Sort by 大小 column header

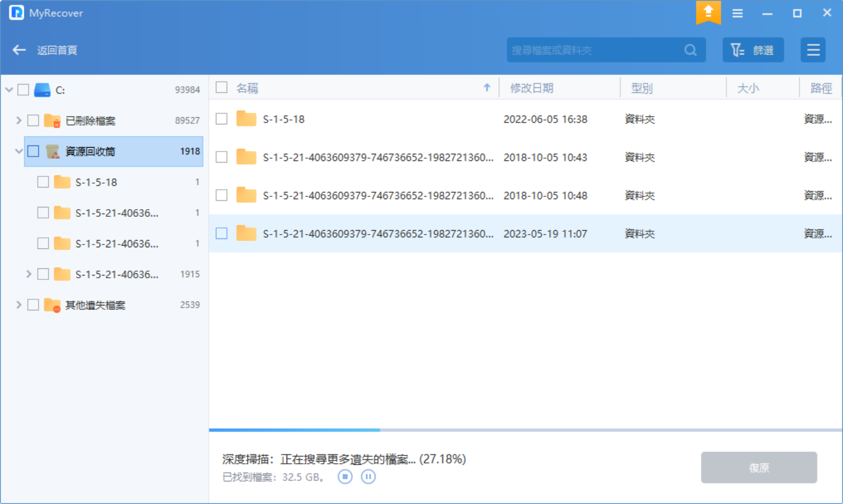coord(748,88)
